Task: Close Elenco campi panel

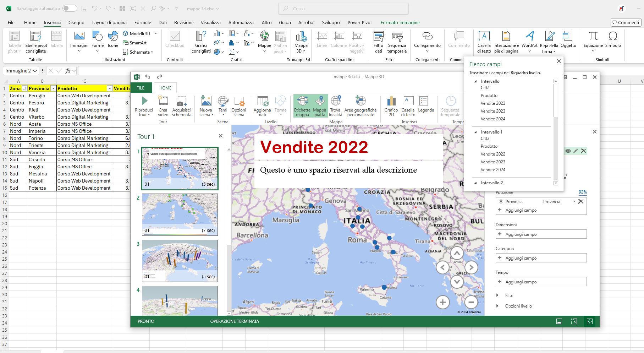Action: pos(558,61)
